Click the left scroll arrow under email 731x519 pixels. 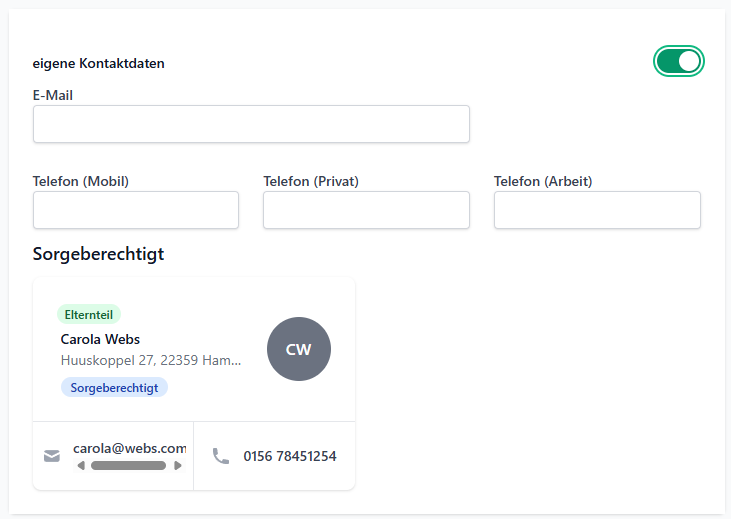click(x=81, y=466)
